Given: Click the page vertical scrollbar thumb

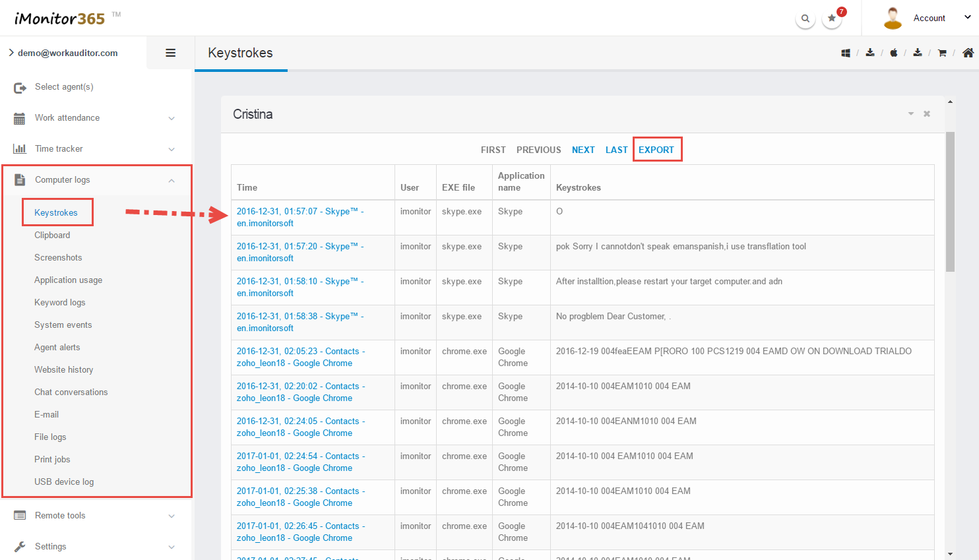Looking at the screenshot, I should point(950,202).
